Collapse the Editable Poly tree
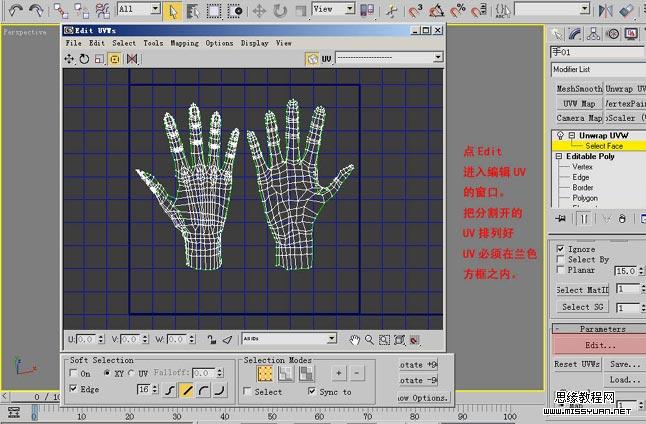This screenshot has height=424, width=646. click(x=559, y=156)
